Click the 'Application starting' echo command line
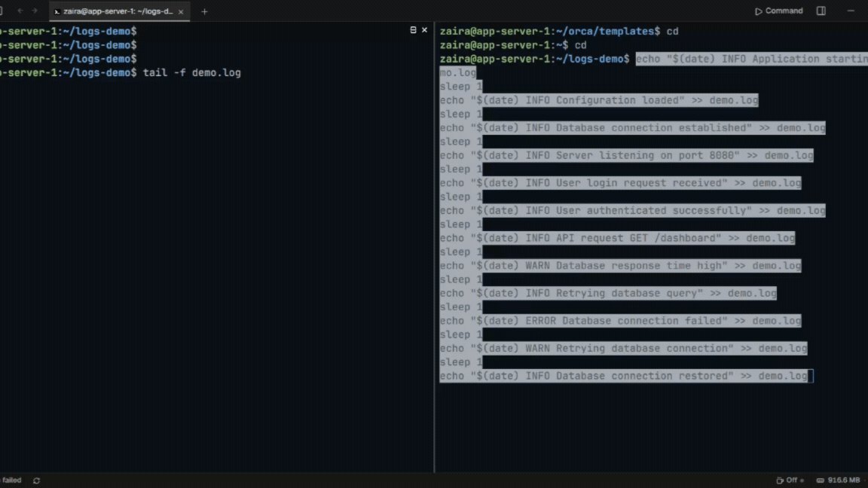868x488 pixels. pyautogui.click(x=751, y=59)
